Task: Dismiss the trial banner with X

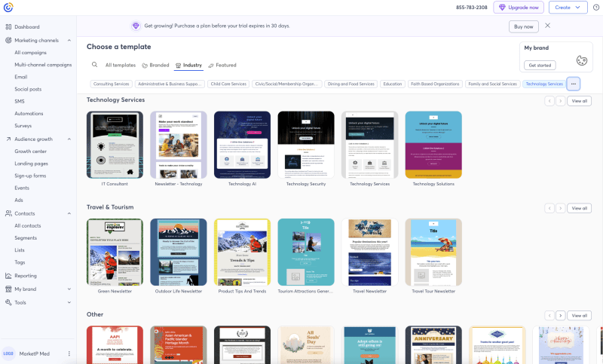Action: (548, 26)
